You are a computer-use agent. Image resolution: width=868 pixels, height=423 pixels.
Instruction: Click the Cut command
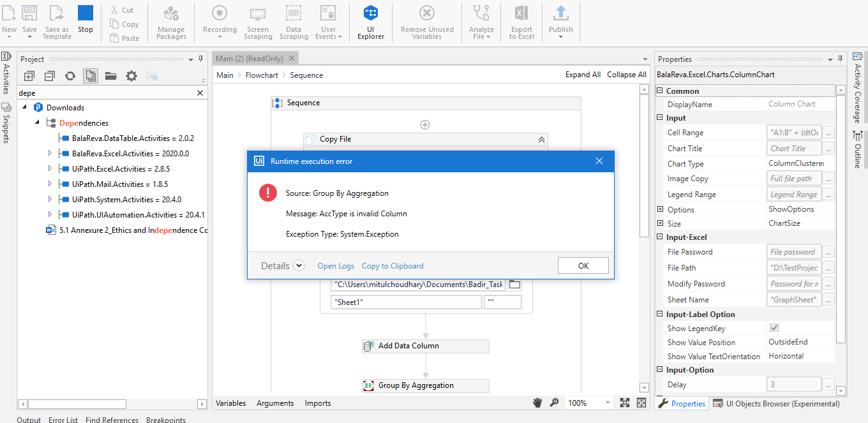tap(122, 10)
